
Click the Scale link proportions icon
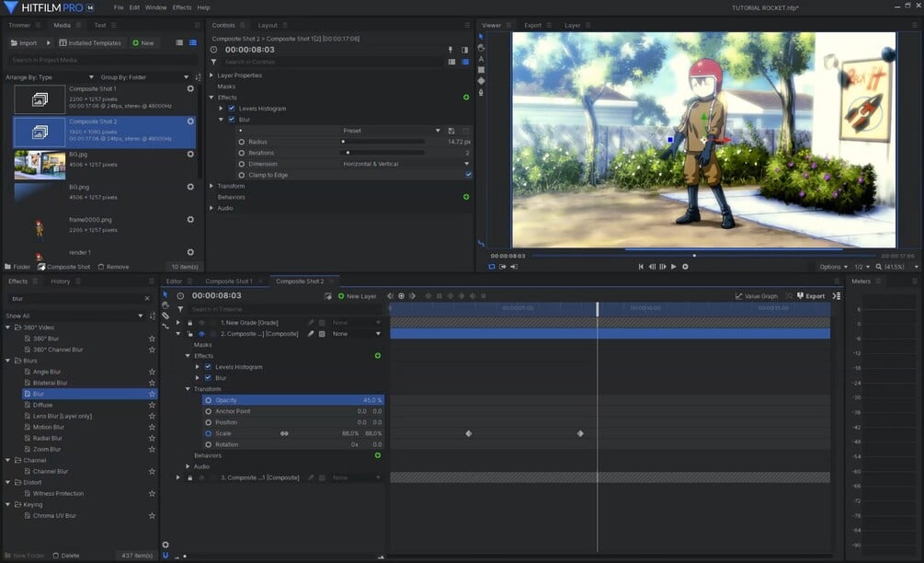[x=284, y=433]
